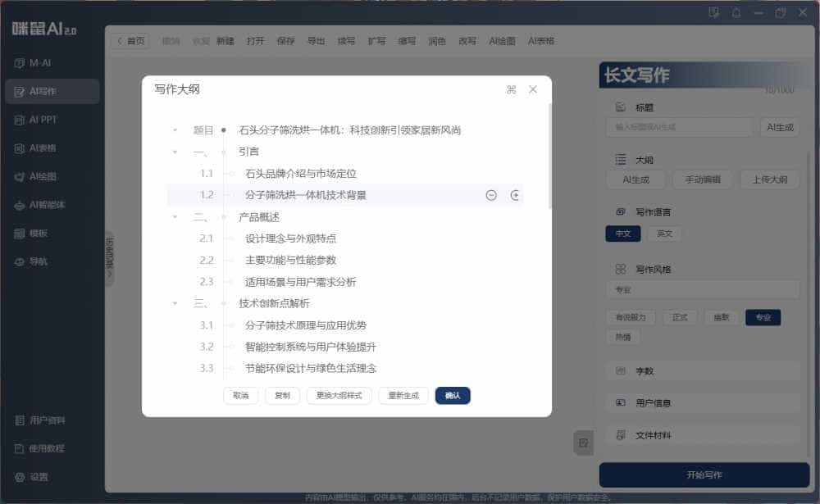
Task: Click the notification bell in the title bar
Action: [x=738, y=12]
